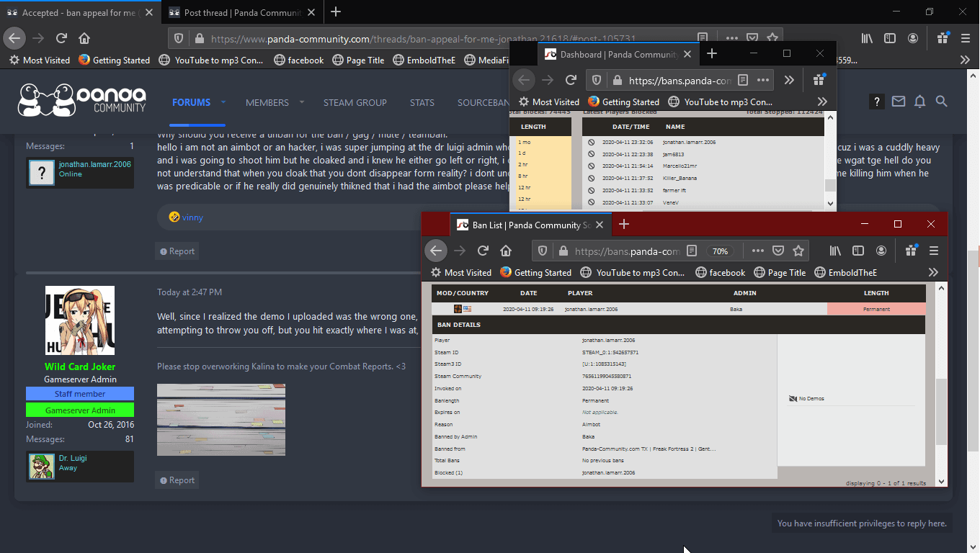This screenshot has height=553, width=980.
Task: Click the 70% zoom indicator in Ban List address bar
Action: pyautogui.click(x=719, y=251)
